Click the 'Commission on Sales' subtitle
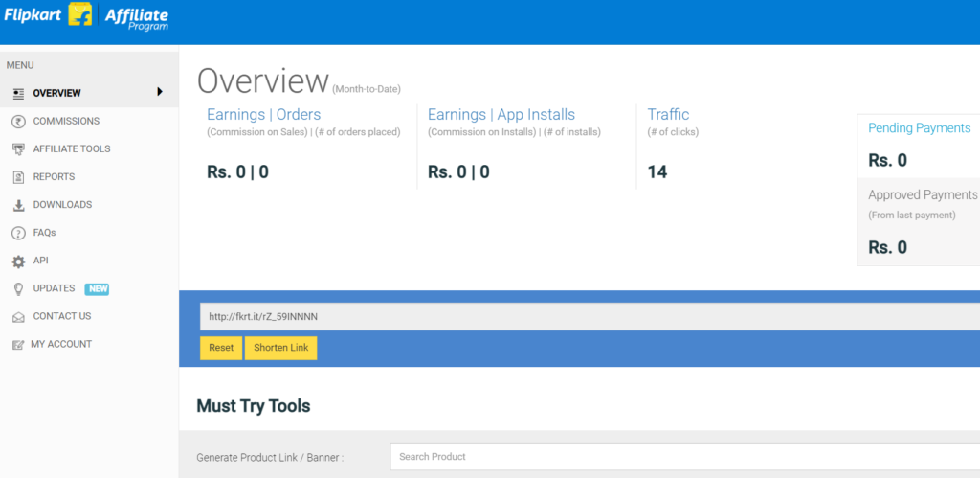 tap(257, 132)
